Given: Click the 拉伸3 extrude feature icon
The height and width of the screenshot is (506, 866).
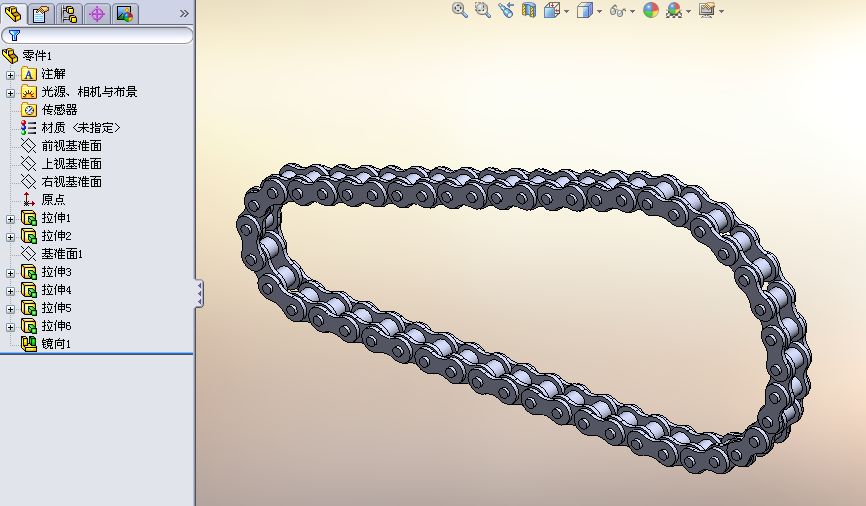Looking at the screenshot, I should (29, 272).
